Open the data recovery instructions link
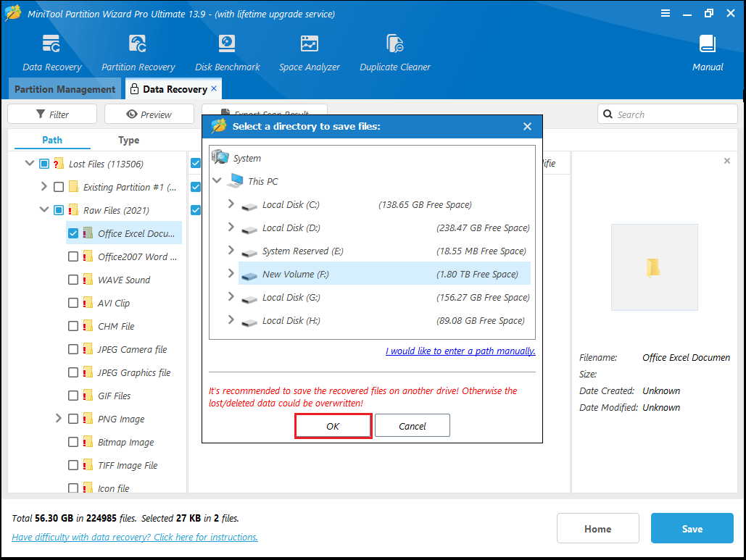 click(x=135, y=538)
